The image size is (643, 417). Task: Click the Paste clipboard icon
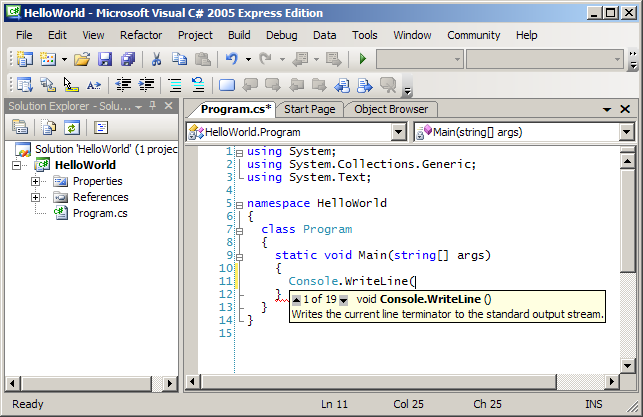(203, 59)
